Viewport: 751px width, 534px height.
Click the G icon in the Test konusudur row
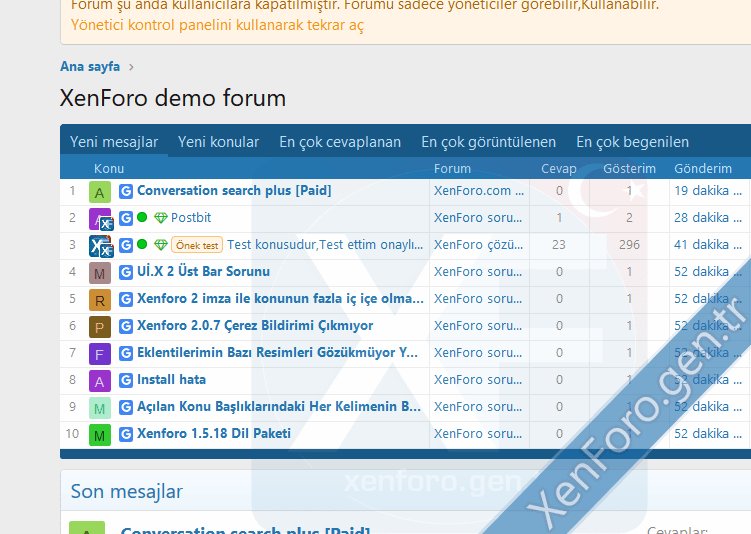point(125,245)
